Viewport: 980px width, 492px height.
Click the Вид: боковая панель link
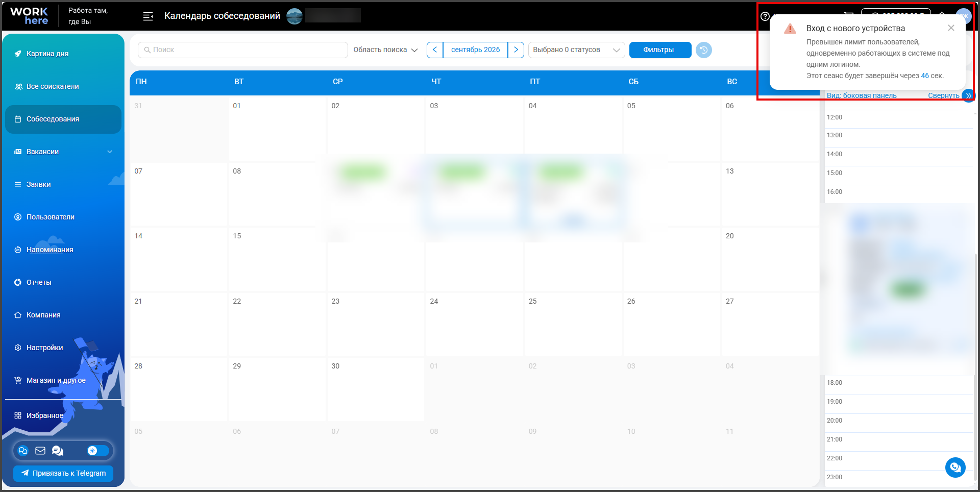[x=862, y=95]
